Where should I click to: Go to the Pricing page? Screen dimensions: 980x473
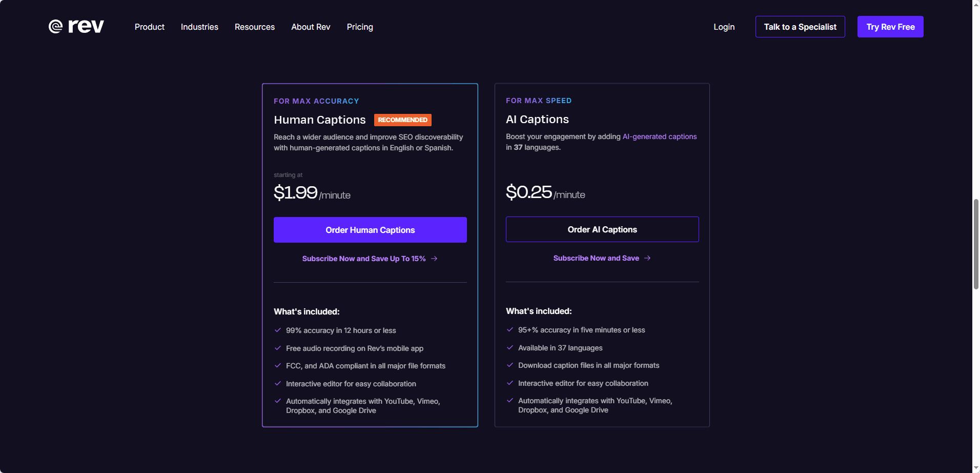tap(360, 27)
